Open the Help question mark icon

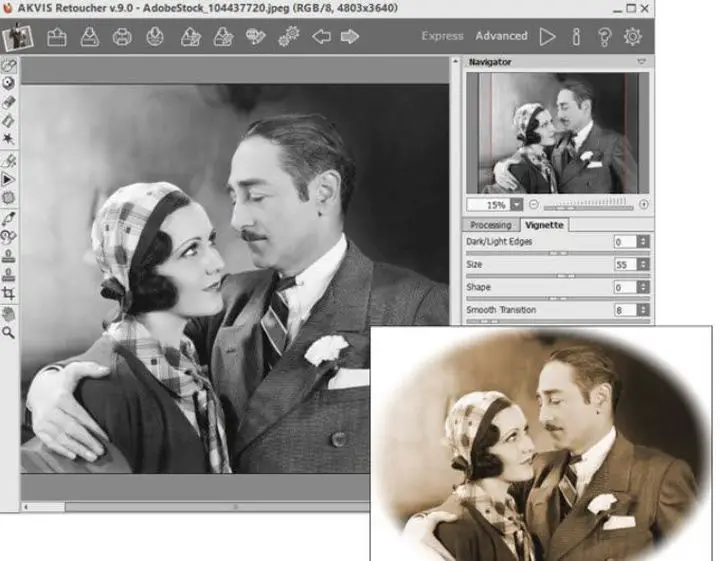604,36
